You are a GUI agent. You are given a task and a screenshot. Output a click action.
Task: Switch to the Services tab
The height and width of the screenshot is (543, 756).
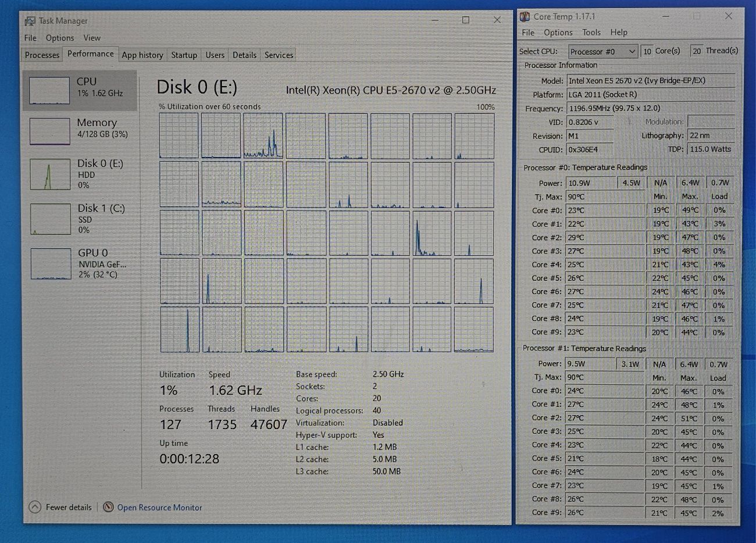coord(279,55)
